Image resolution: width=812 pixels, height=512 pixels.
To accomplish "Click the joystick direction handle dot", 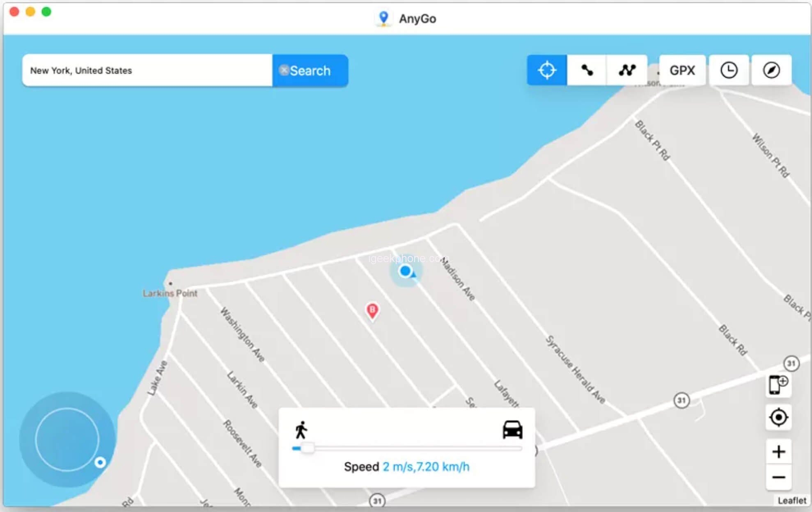I will coord(100,462).
